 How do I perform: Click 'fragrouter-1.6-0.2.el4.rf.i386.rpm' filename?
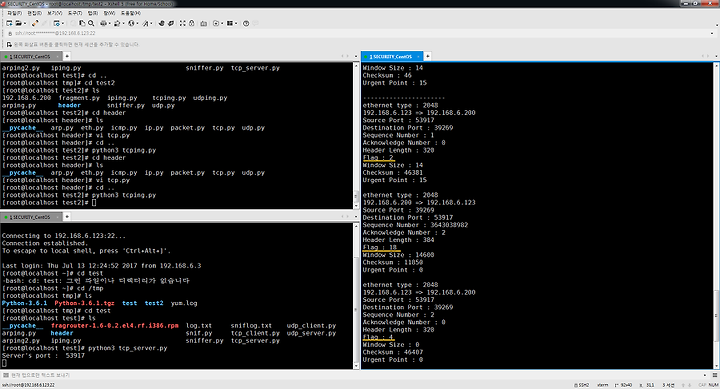(115, 326)
